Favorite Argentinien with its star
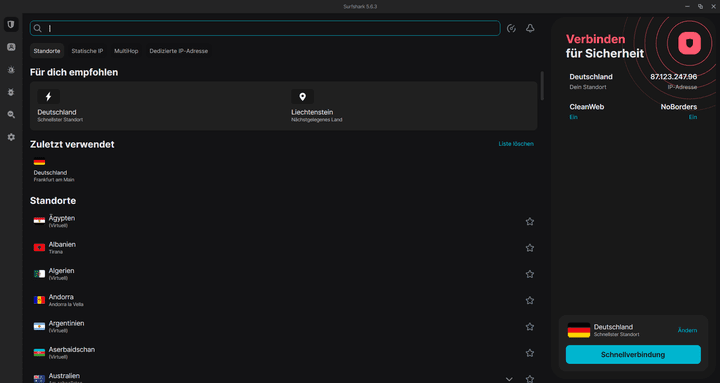720x383 pixels. pos(529,327)
